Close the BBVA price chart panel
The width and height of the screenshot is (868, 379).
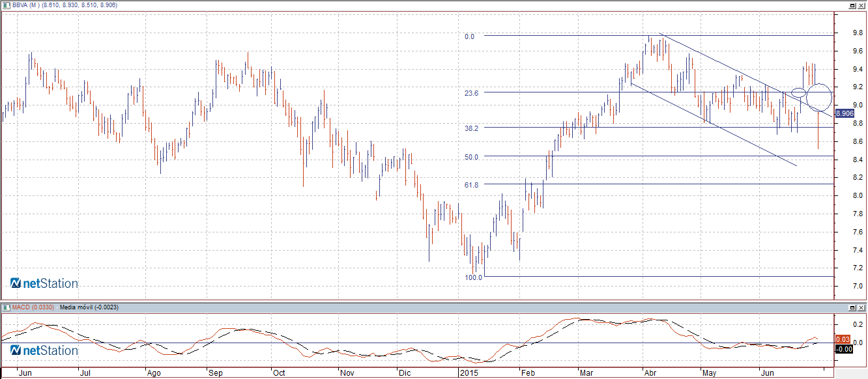[861, 5]
